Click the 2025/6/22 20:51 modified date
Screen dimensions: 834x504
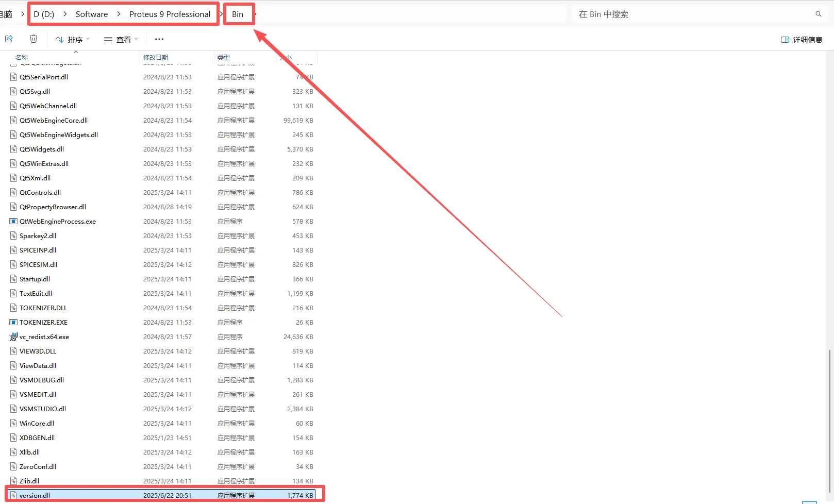point(167,495)
